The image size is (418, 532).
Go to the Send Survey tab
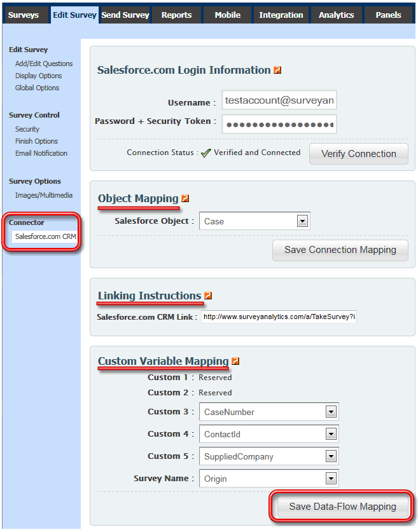pos(125,15)
